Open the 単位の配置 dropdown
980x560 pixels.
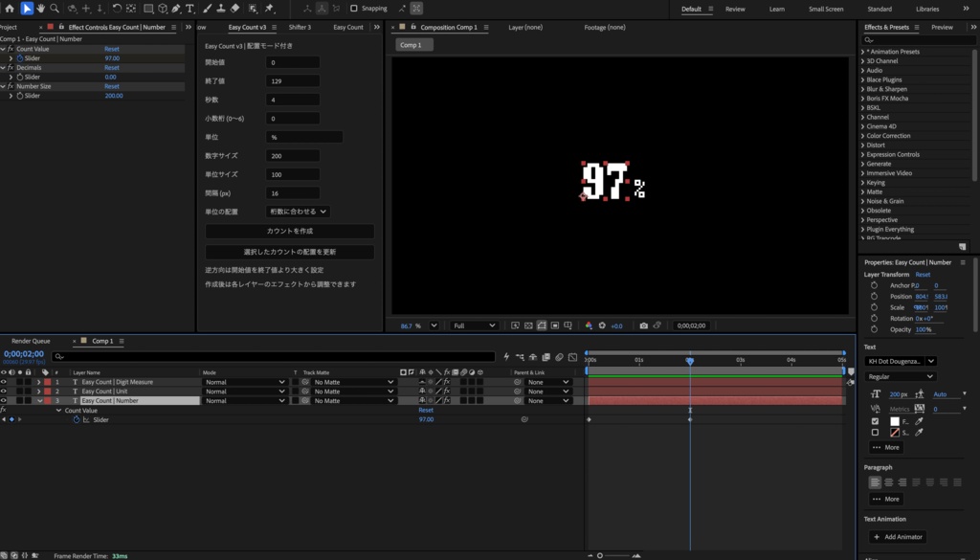coord(298,212)
